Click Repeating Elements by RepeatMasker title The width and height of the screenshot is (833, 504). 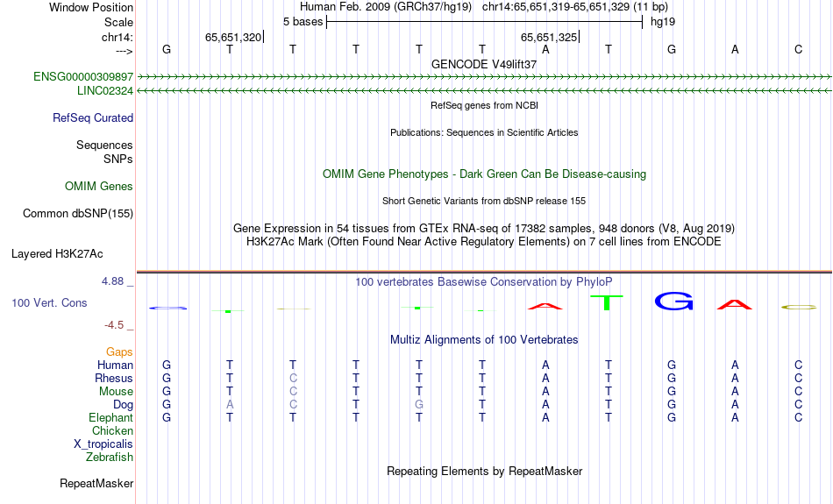coord(485,471)
